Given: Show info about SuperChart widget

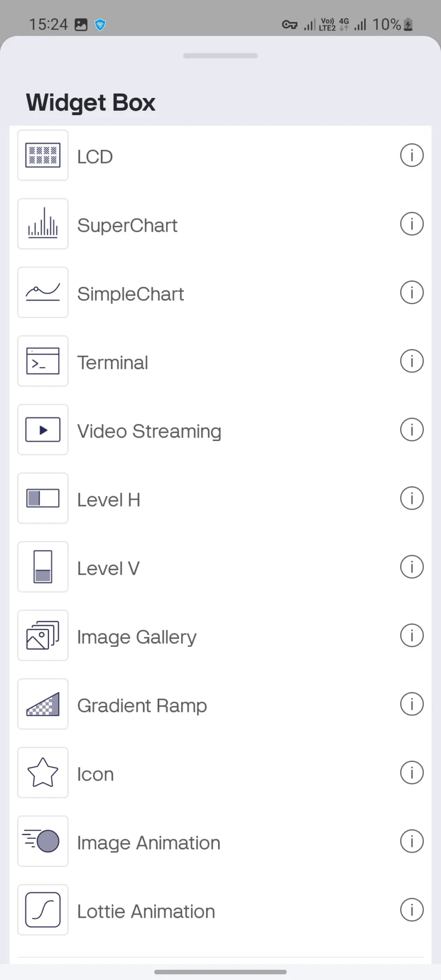Looking at the screenshot, I should pos(412,224).
